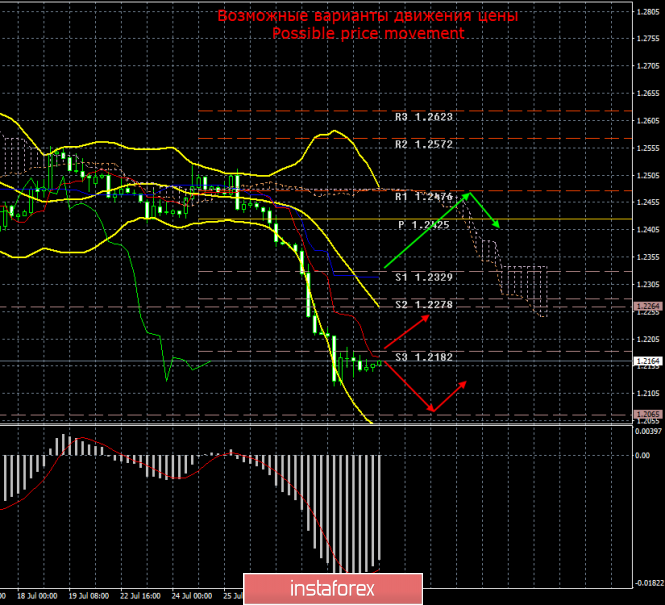
Task: Click the 1.2555 price axis value
Action: coord(648,148)
